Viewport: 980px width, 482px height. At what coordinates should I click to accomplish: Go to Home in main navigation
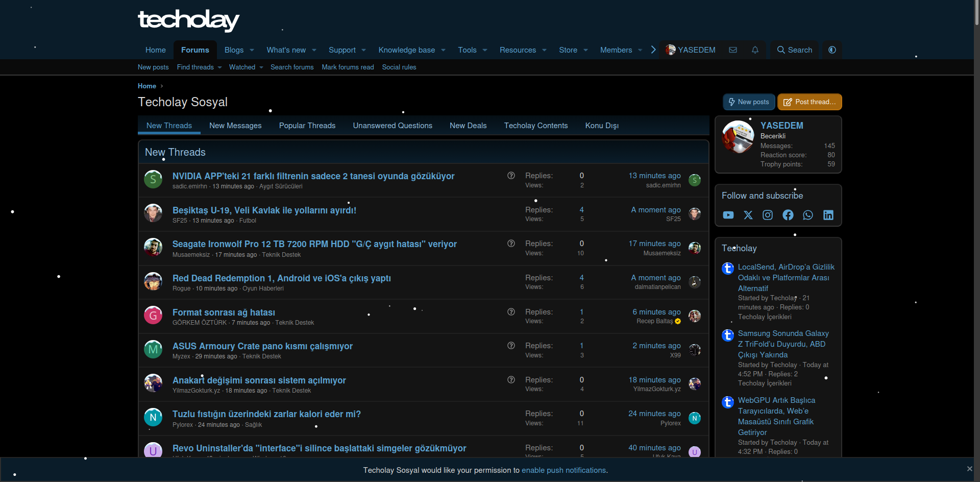[x=155, y=50]
